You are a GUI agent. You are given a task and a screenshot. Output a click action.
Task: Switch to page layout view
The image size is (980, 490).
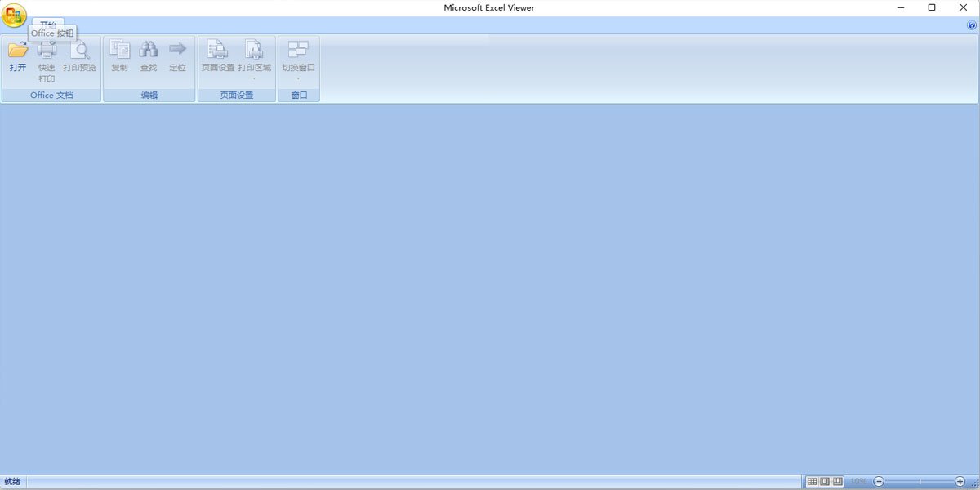[825, 482]
